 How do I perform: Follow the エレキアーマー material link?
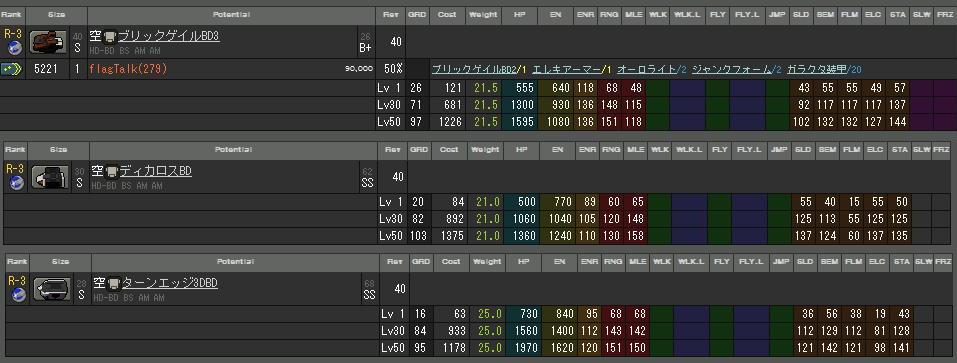[x=566, y=70]
